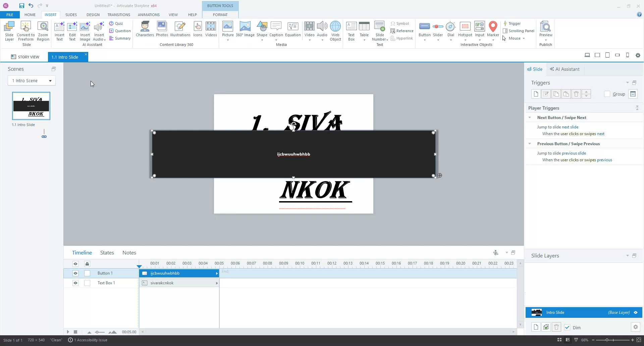Insert a Web Object

(x=335, y=30)
